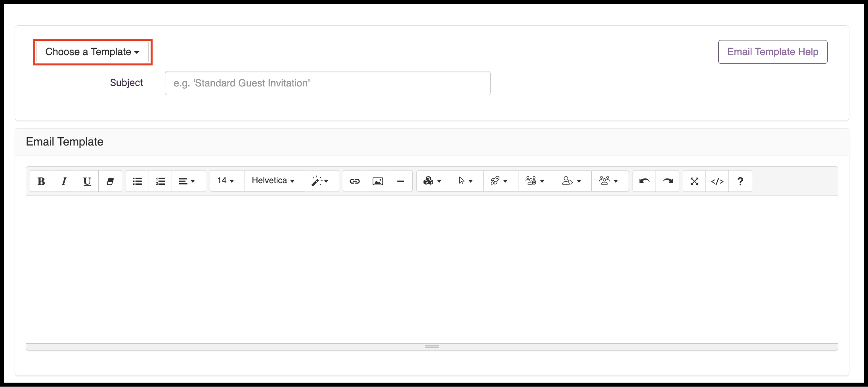
Task: Insert a horizontal rule line
Action: coord(401,181)
